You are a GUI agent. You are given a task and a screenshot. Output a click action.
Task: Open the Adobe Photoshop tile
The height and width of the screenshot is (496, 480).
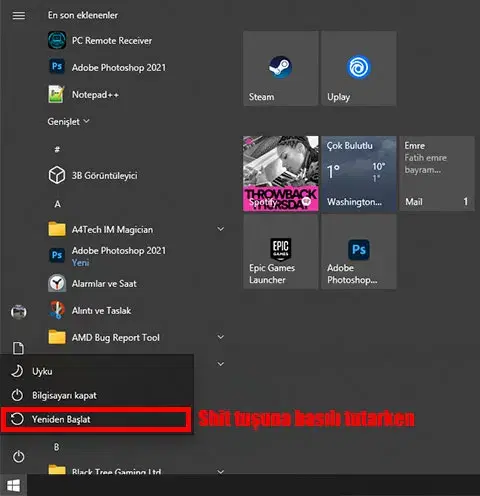point(359,252)
